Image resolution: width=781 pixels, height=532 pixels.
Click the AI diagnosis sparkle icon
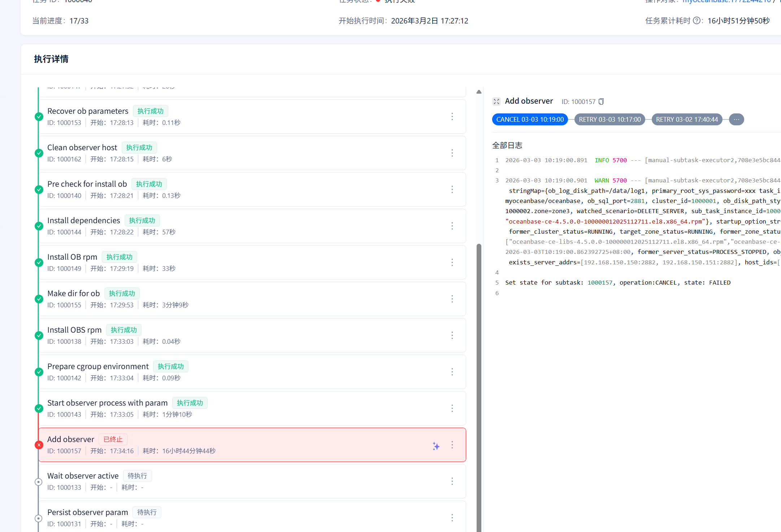point(436,446)
